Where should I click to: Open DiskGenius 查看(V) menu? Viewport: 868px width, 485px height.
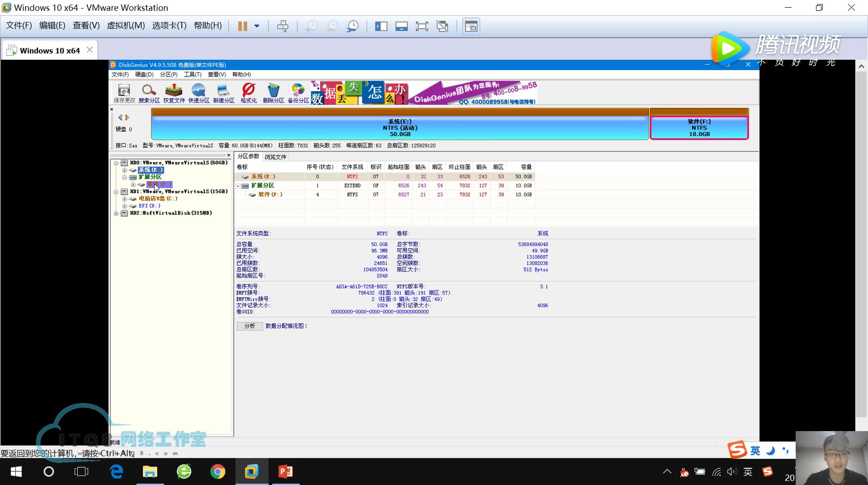[217, 75]
